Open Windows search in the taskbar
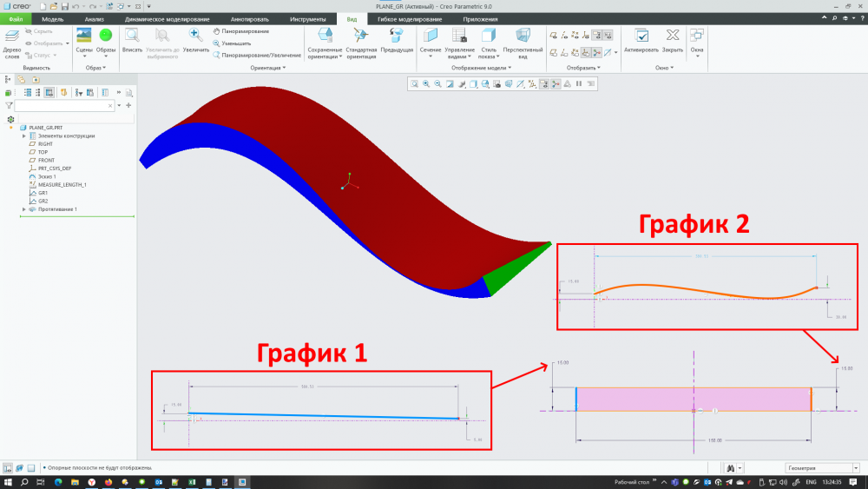 [24, 482]
